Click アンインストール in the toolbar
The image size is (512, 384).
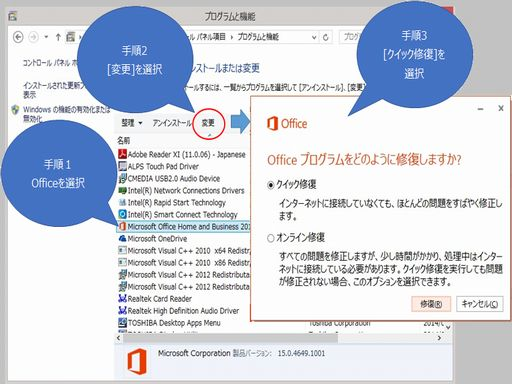pos(172,123)
